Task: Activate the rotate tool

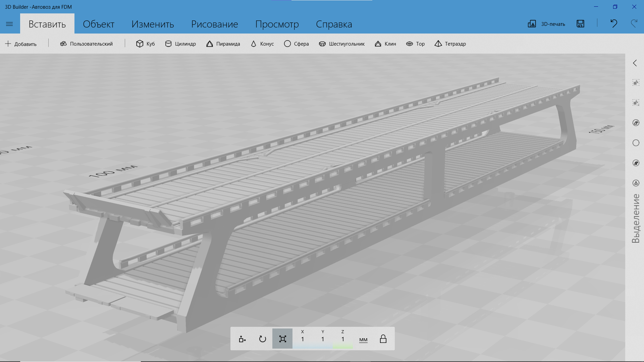Action: point(262,339)
